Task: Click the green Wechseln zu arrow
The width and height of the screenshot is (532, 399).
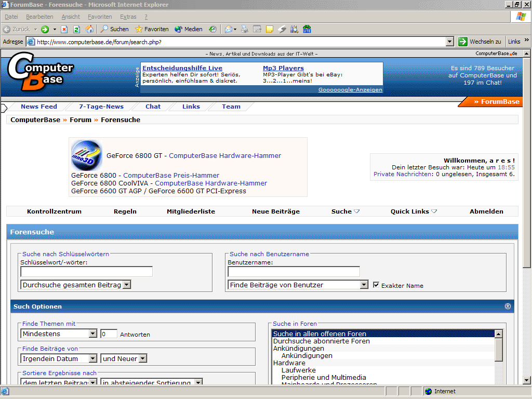Action: tap(463, 42)
